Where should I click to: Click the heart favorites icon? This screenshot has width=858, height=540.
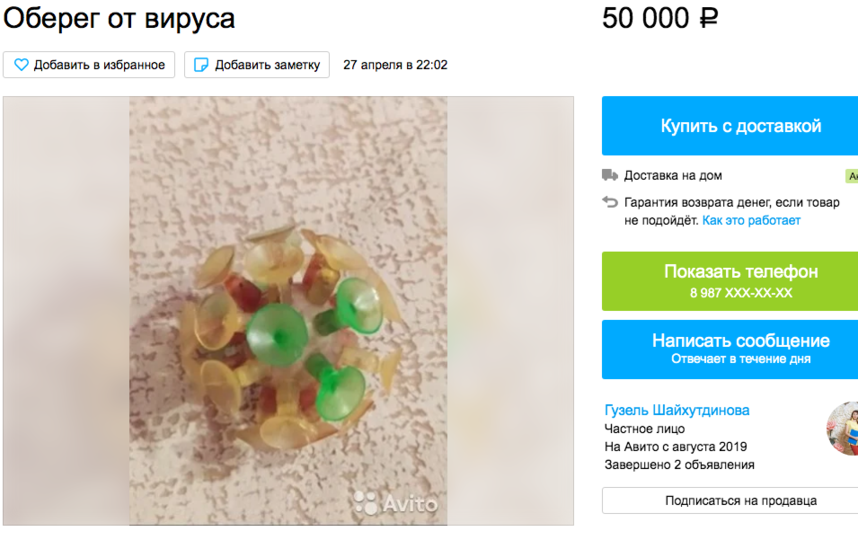(21, 65)
